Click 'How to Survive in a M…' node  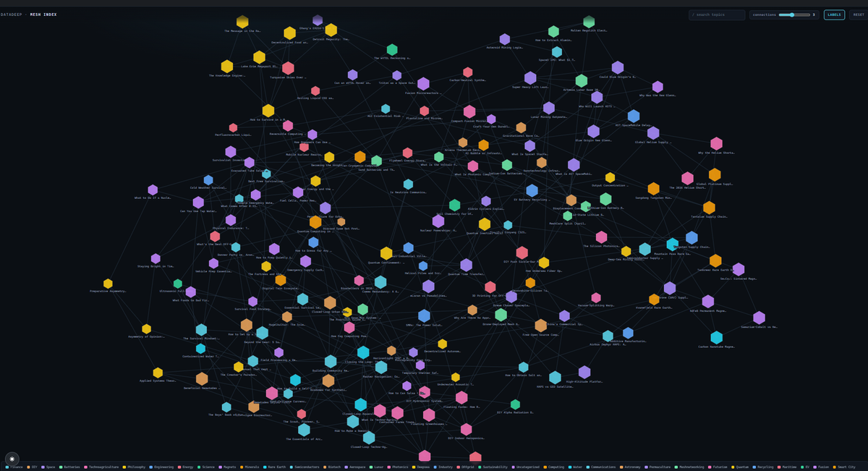coord(268,111)
